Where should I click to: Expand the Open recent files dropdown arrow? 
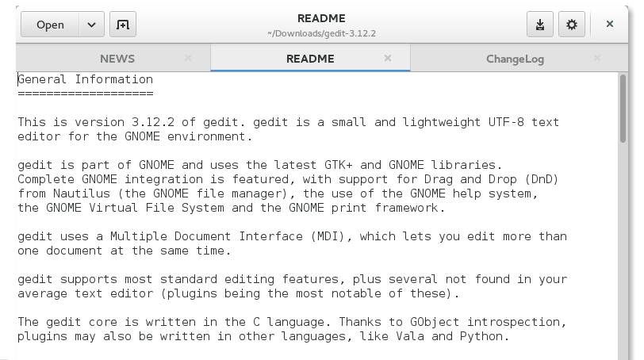pos(91,25)
